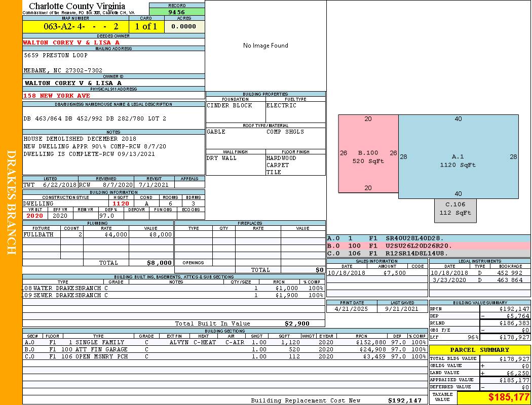The width and height of the screenshot is (532, 405).
Task: Select mailing address 5659 PRESTON LOOP
Action: tap(56, 55)
